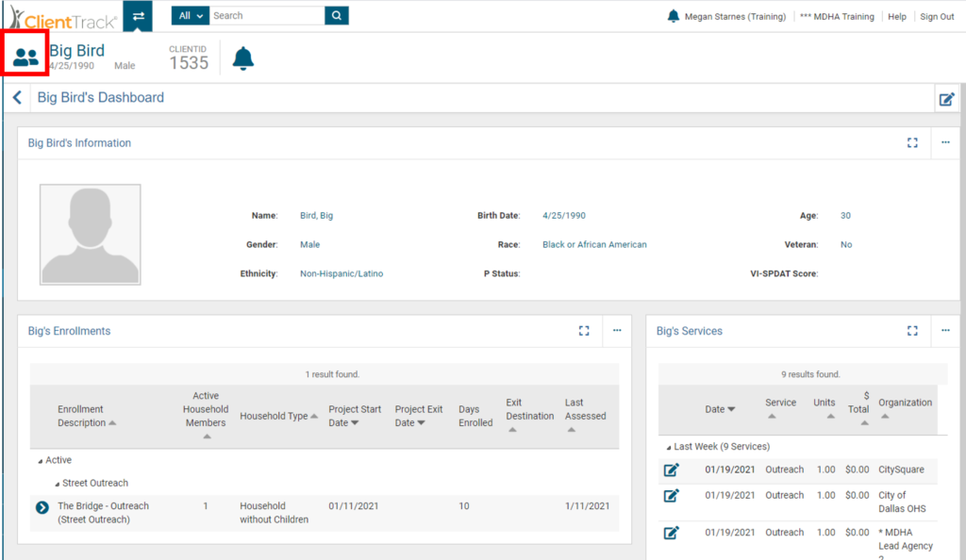Sort services by Service column
966x560 pixels.
pos(780,408)
